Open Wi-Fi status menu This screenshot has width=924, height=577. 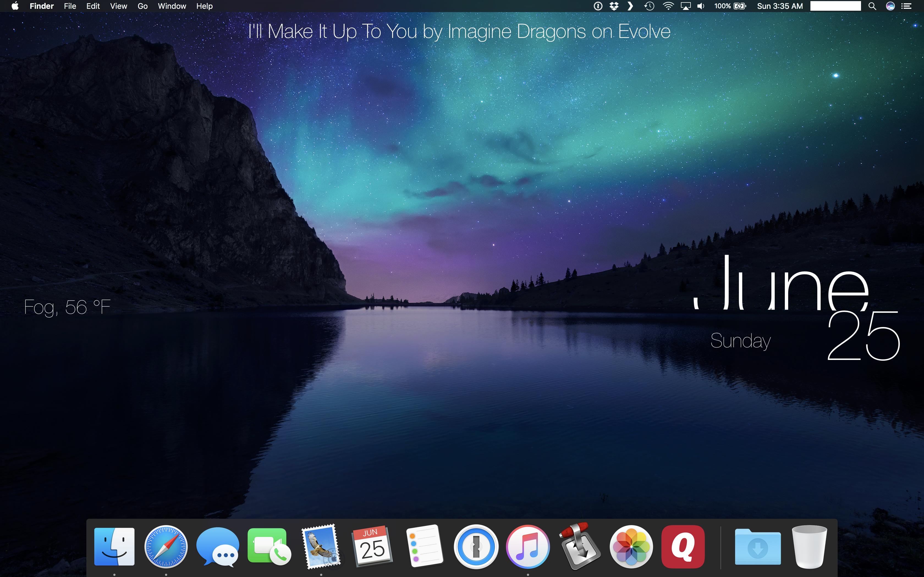click(x=668, y=6)
